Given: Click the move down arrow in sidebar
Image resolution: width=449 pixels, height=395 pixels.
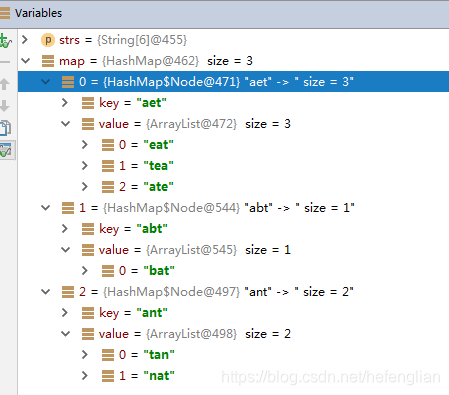Looking at the screenshot, I should (5, 106).
